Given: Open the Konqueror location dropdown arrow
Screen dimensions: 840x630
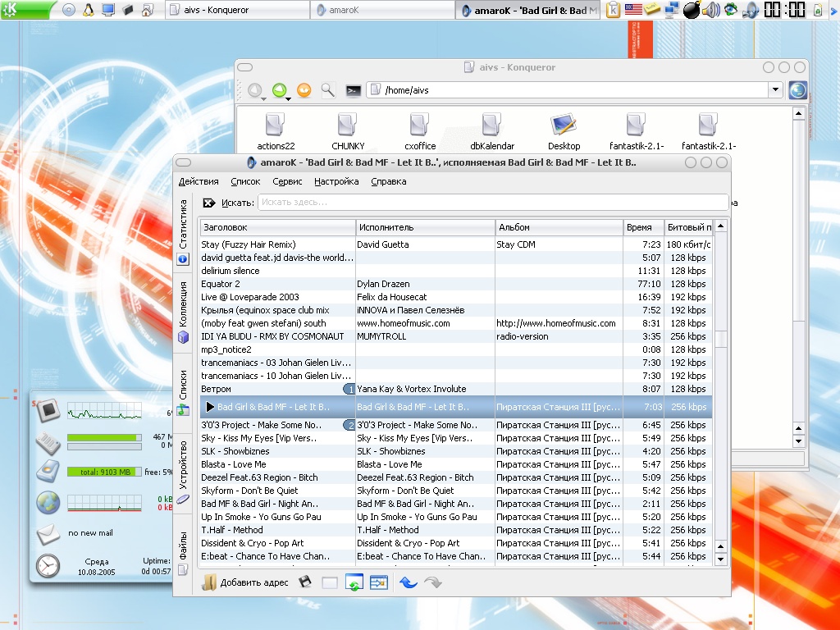Looking at the screenshot, I should point(775,90).
